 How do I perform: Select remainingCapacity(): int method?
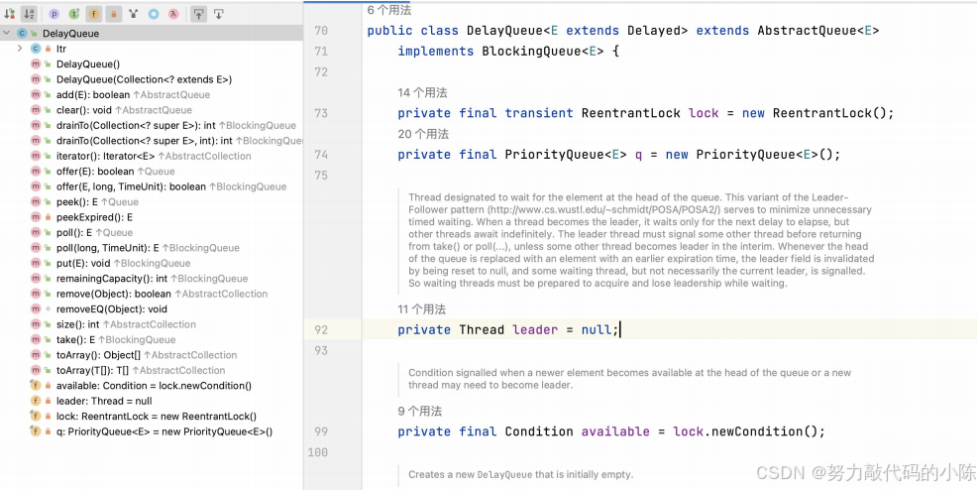[152, 279]
